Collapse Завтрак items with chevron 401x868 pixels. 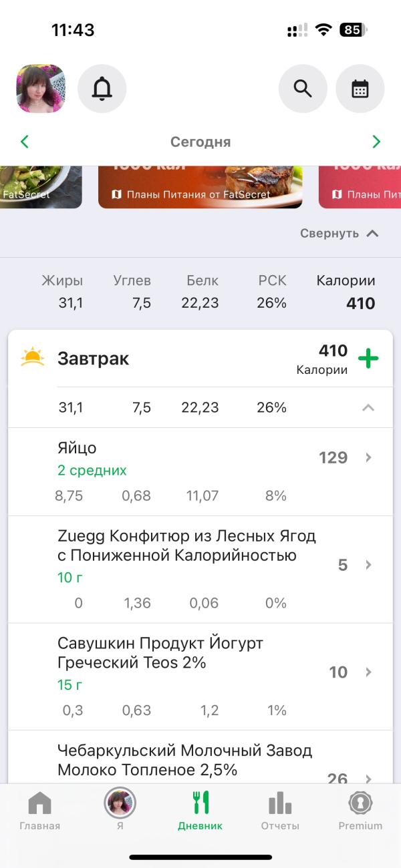368,407
